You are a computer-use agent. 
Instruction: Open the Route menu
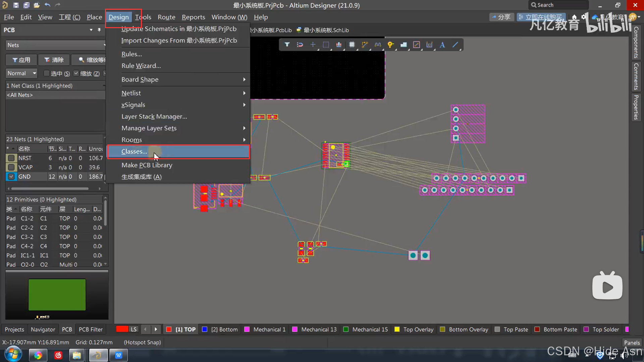click(x=166, y=17)
